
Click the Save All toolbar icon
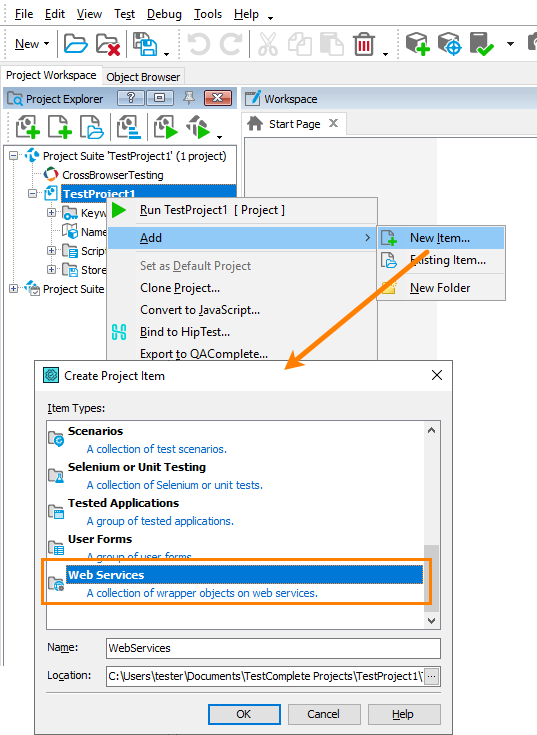(x=145, y=44)
